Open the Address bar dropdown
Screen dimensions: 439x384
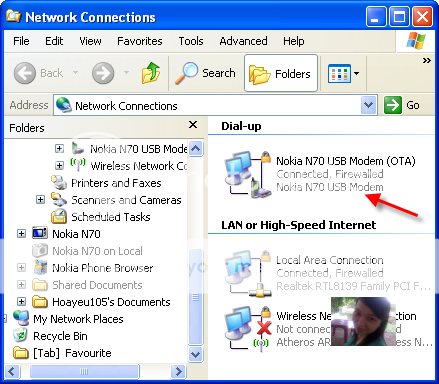tap(368, 105)
